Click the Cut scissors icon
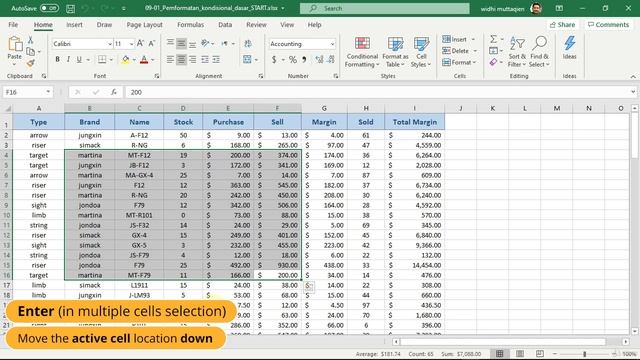 [x=30, y=40]
